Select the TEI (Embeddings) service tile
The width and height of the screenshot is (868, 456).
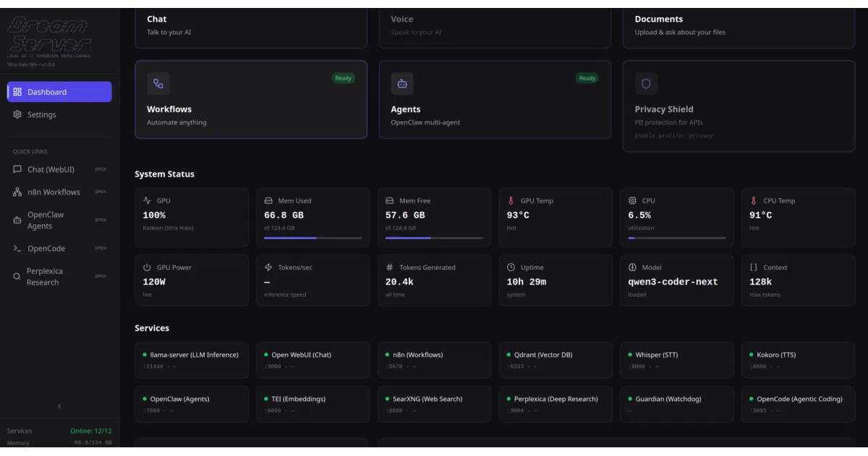point(312,404)
